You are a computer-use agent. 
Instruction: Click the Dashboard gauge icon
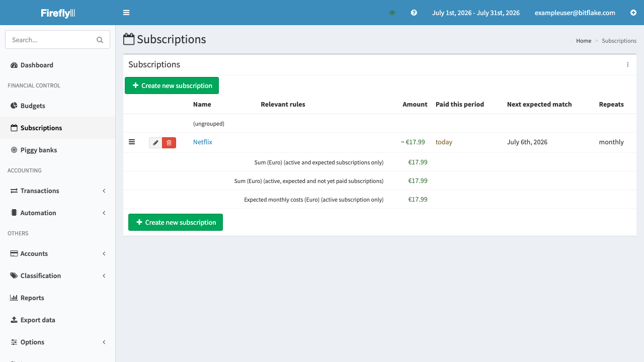pos(14,65)
